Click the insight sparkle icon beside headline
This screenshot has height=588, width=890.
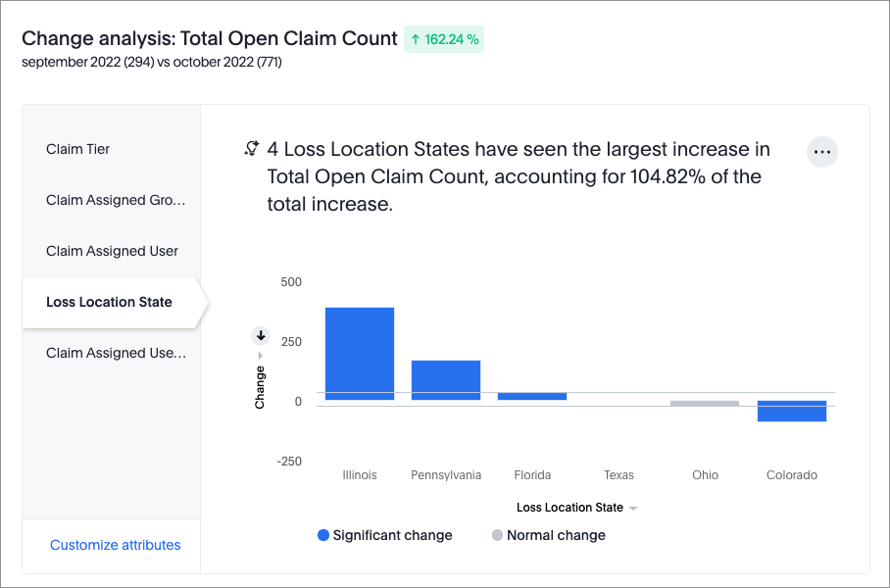[251, 149]
